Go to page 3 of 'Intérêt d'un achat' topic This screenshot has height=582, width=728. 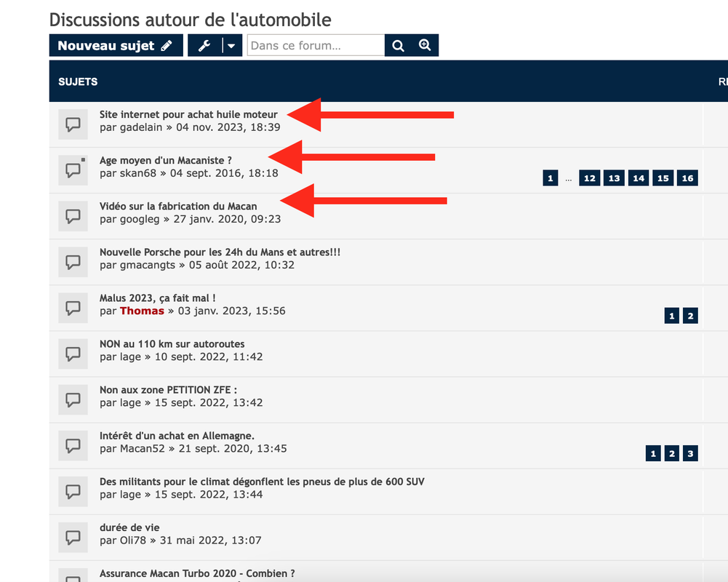[690, 453]
